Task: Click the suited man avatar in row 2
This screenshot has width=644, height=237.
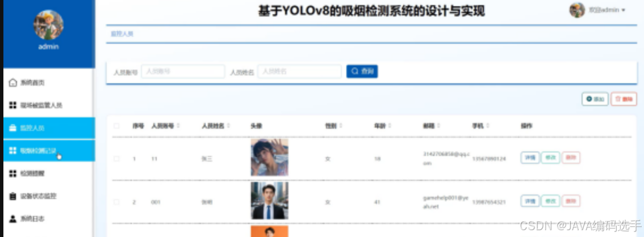Action: click(269, 201)
